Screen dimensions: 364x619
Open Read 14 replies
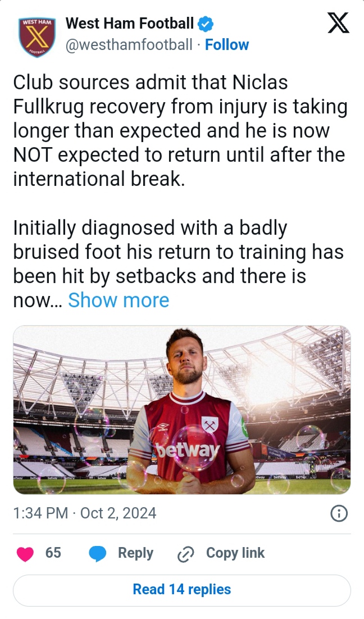click(x=181, y=590)
